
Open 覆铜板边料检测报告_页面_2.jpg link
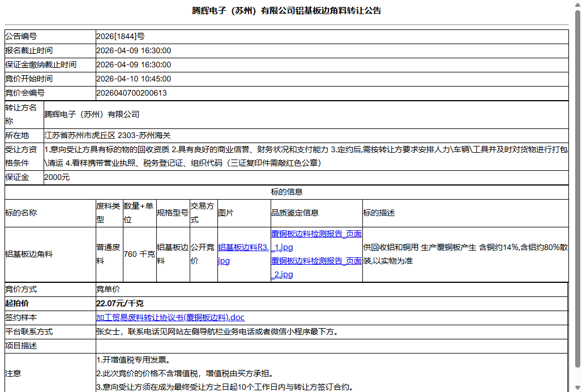coord(316,268)
